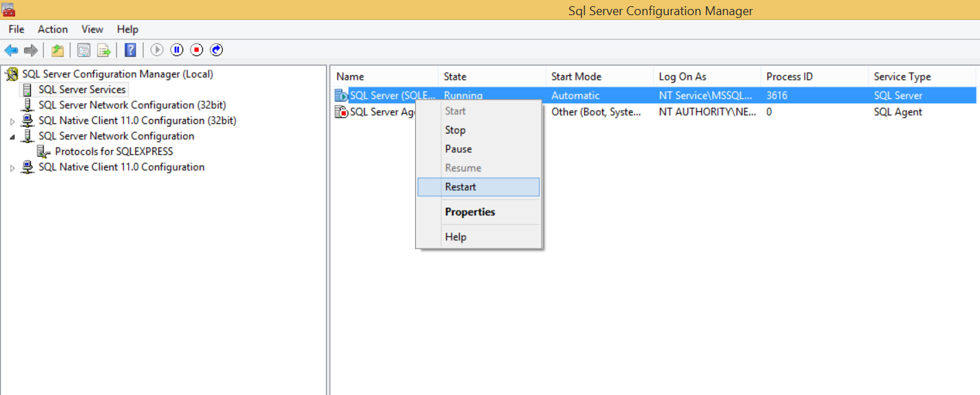This screenshot has width=980, height=395.
Task: Click the Start Mode column header
Action: click(x=599, y=76)
